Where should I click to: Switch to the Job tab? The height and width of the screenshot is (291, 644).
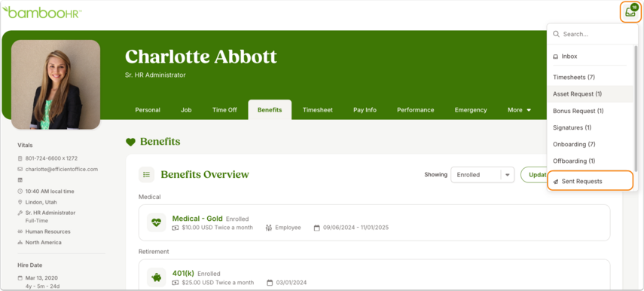coord(186,110)
